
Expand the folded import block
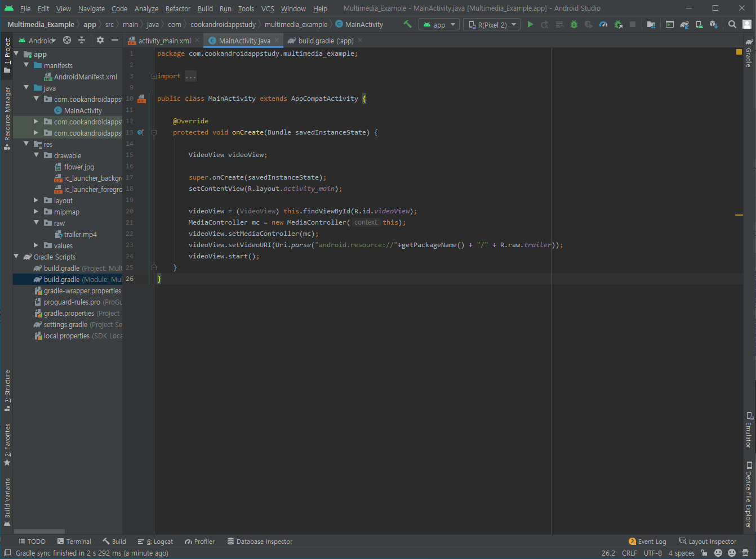[x=154, y=76]
